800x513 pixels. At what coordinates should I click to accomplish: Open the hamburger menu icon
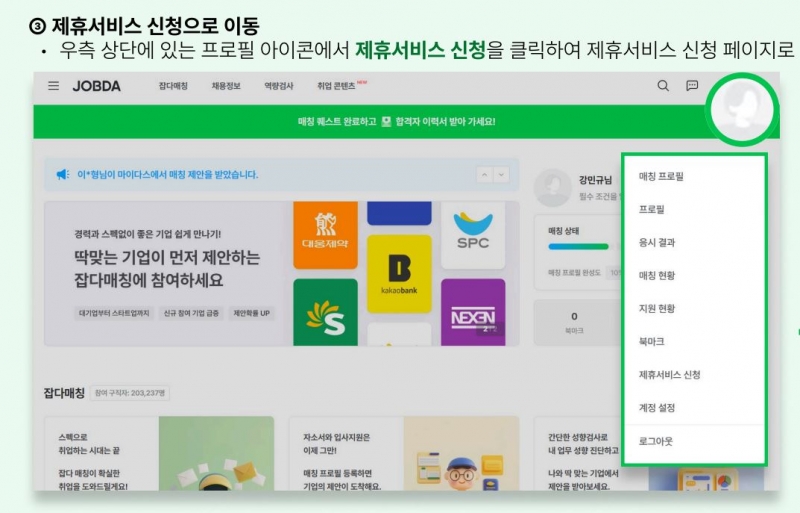point(53,86)
